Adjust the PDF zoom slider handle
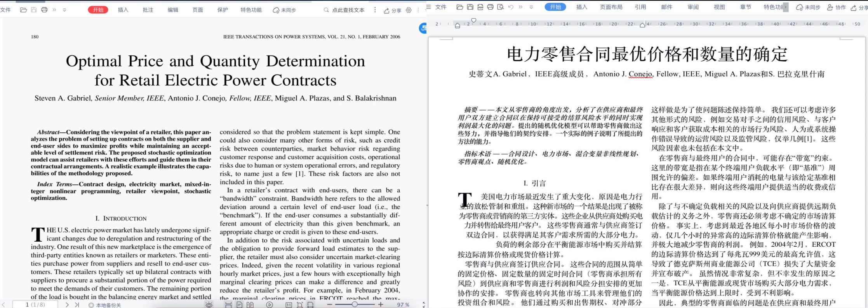868x308 pixels. 355,305
